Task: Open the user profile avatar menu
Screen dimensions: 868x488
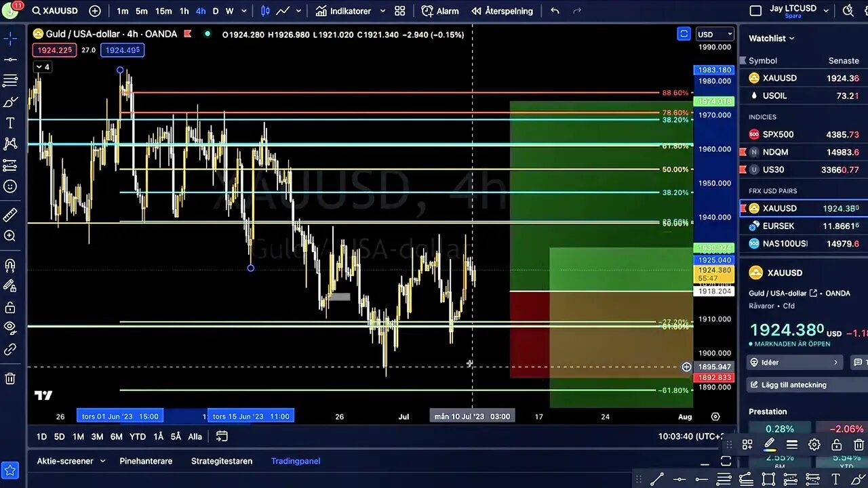Action: pyautogui.click(x=12, y=11)
